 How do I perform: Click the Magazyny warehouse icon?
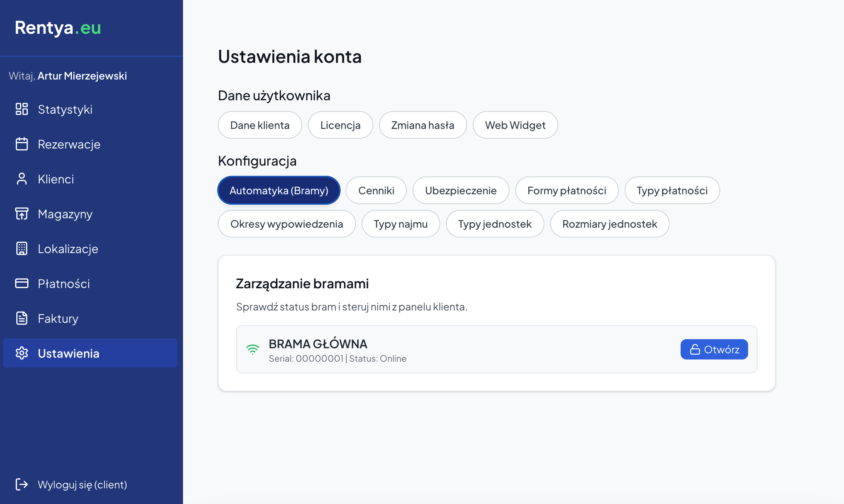point(22,214)
